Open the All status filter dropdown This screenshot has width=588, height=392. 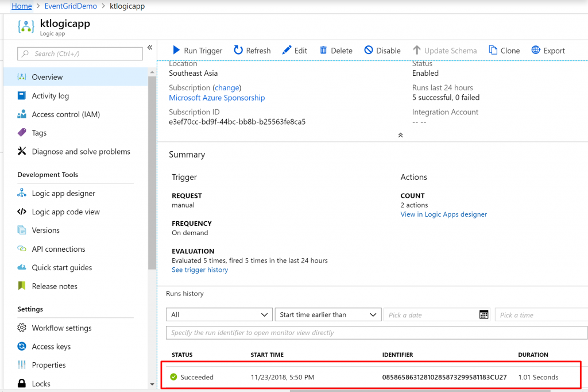tap(219, 314)
